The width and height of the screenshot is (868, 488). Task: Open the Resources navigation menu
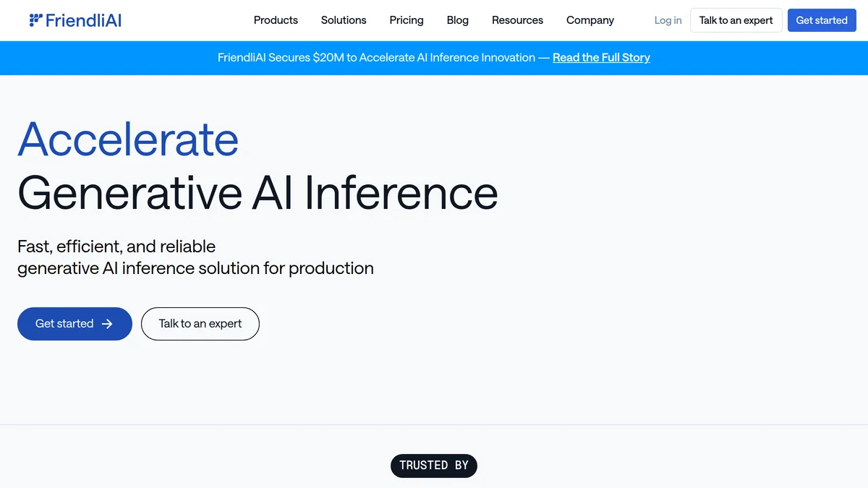tap(517, 20)
